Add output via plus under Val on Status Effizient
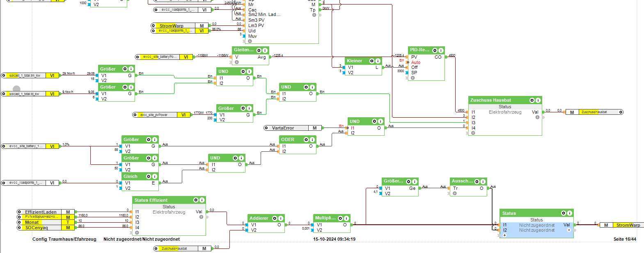 201,217
